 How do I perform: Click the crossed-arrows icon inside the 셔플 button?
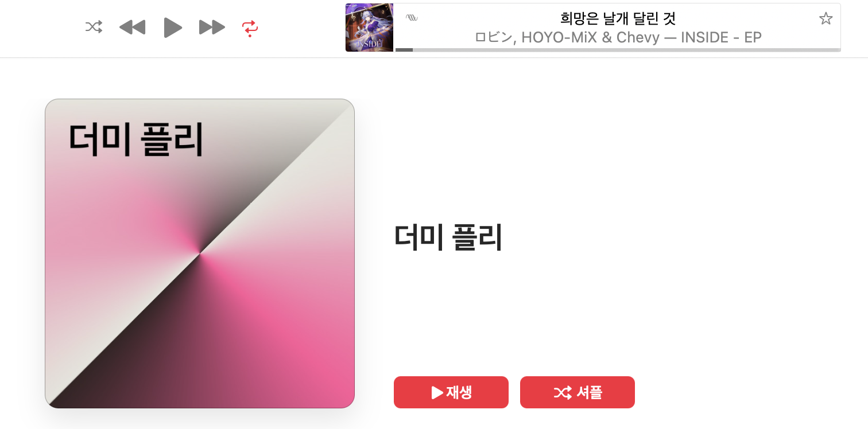click(x=563, y=392)
